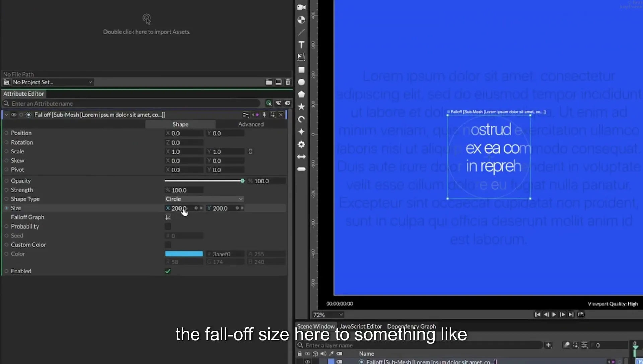Screen dimensions: 643x364
Task: Select the Edit Shape tool
Action: [x=301, y=57]
